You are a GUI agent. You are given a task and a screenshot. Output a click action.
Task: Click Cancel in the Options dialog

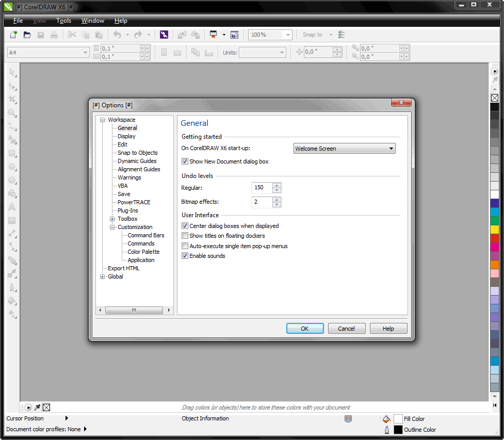(x=346, y=329)
